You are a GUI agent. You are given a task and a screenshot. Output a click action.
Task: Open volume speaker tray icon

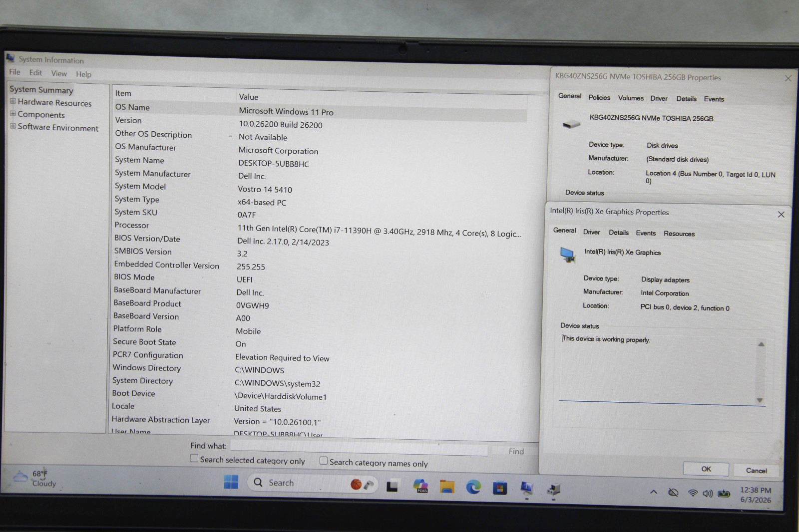click(708, 494)
